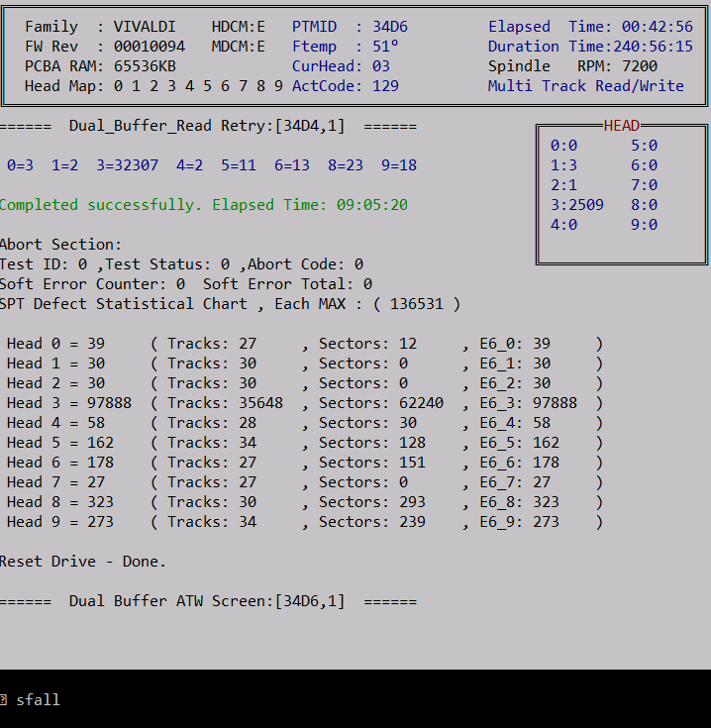Viewport: 711px width, 728px height.
Task: Click the Multi Track Read/Write label
Action: click(x=585, y=86)
